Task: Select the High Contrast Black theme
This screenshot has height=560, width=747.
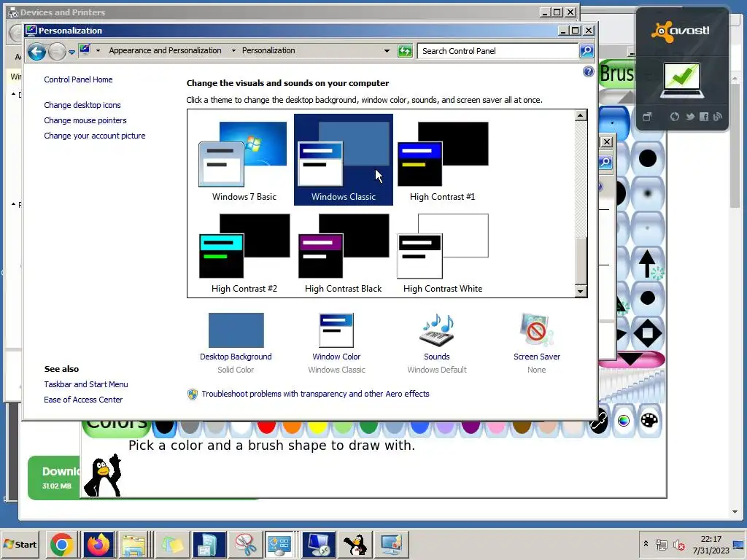Action: pyautogui.click(x=343, y=253)
